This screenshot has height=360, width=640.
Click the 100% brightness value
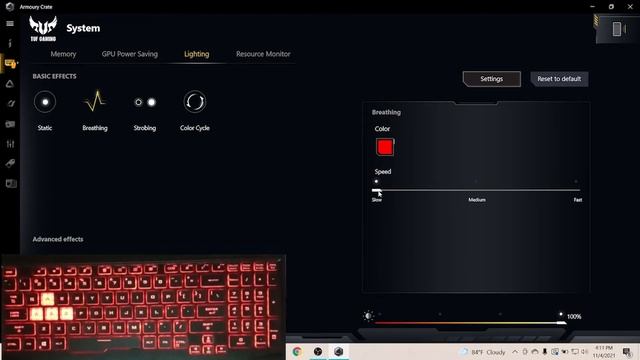point(574,316)
